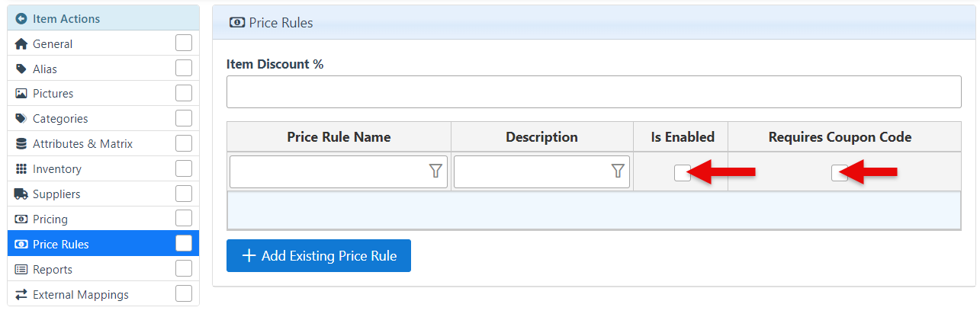The width and height of the screenshot is (980, 317).
Task: Toggle the Is Enabled filter checkbox
Action: coord(682,173)
